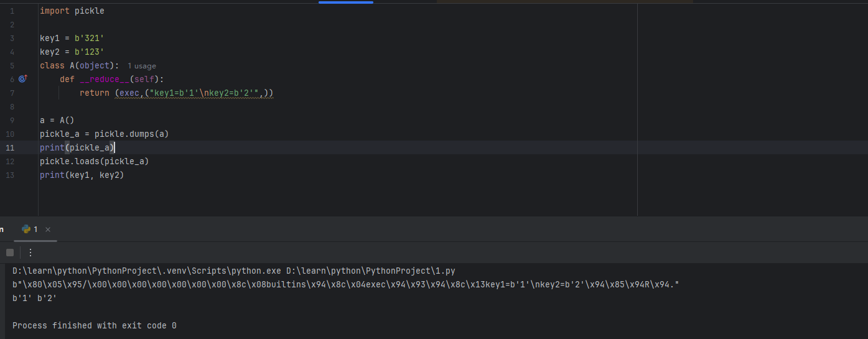The width and height of the screenshot is (868, 339).
Task: Open the three-dot More options in Run toolbar
Action: click(30, 253)
